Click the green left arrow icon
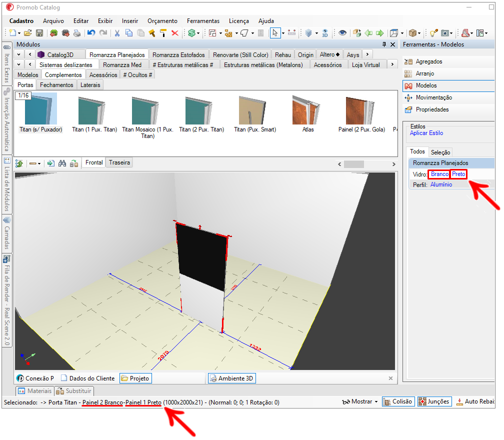The image size is (504, 440). (x=368, y=33)
